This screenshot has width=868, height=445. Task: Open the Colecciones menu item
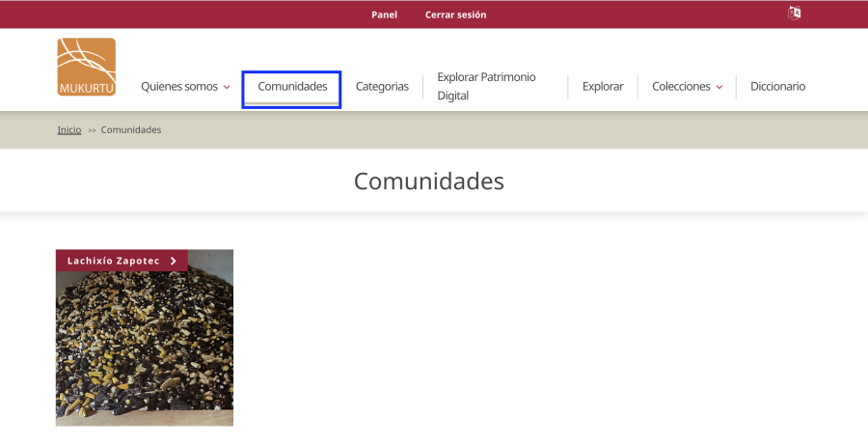[x=681, y=87]
